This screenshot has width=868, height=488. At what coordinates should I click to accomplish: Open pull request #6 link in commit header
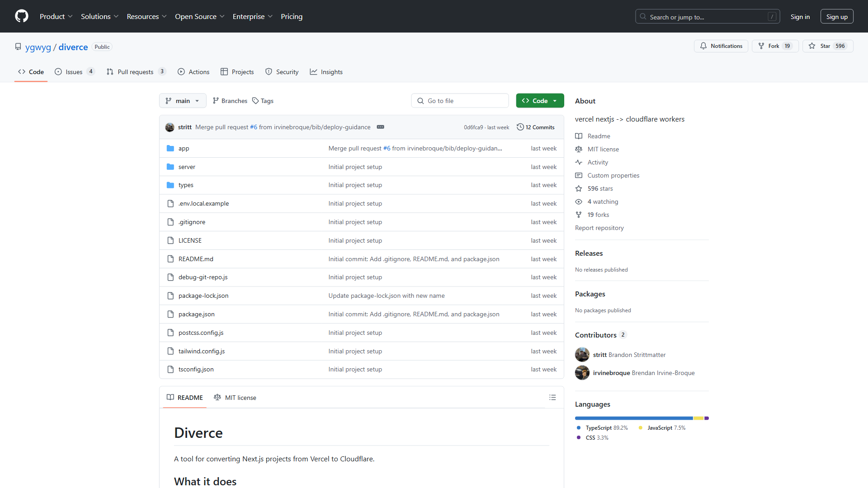(x=254, y=127)
